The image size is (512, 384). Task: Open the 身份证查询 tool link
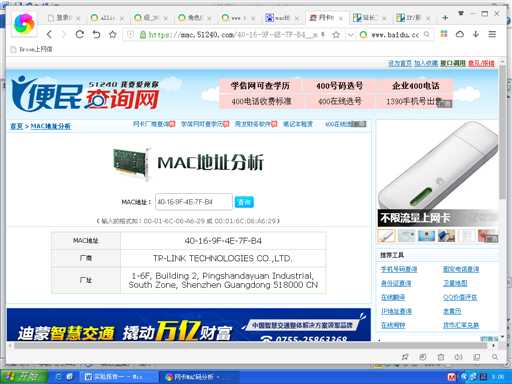click(396, 283)
